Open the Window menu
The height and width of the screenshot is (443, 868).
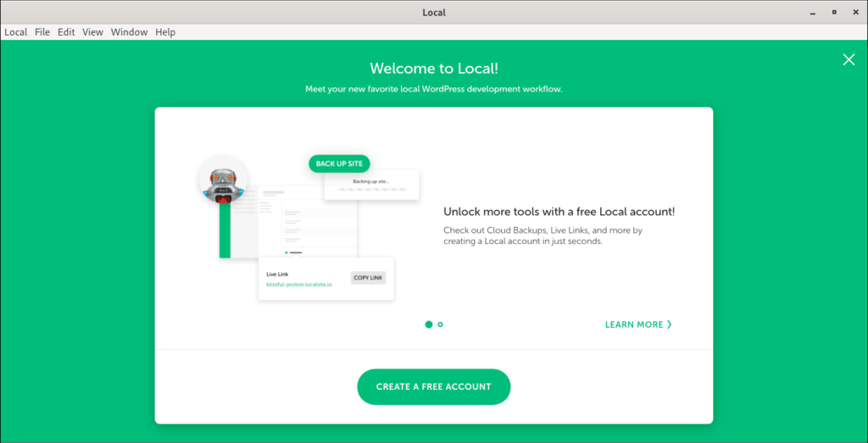(129, 32)
